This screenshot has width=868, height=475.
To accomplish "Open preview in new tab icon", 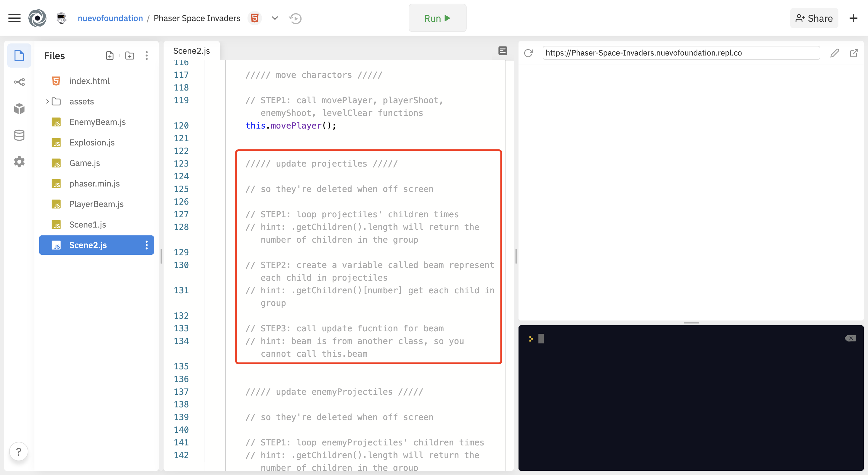I will pyautogui.click(x=854, y=53).
